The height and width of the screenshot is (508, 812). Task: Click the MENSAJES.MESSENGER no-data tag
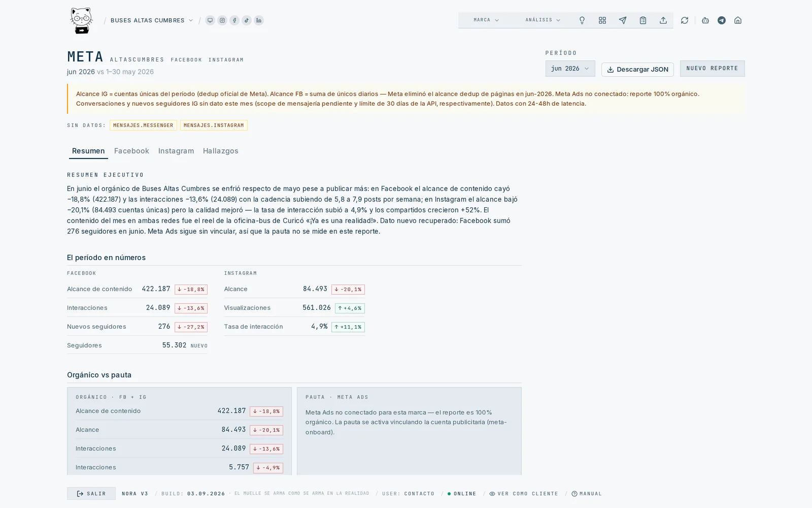tap(143, 125)
